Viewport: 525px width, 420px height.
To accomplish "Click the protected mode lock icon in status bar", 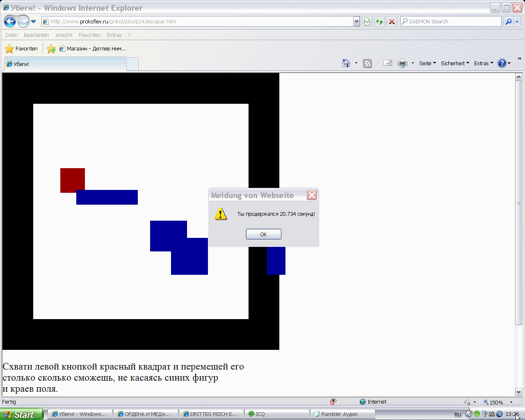I will pos(467,402).
